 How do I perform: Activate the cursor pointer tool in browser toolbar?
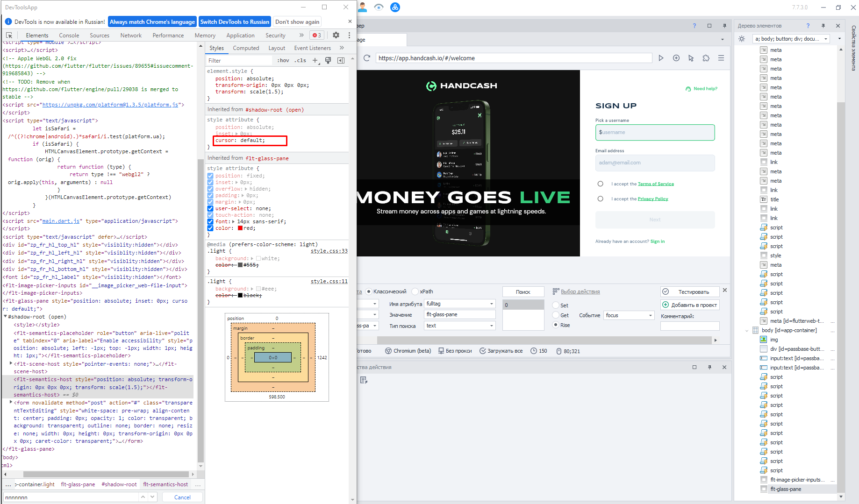coord(691,58)
